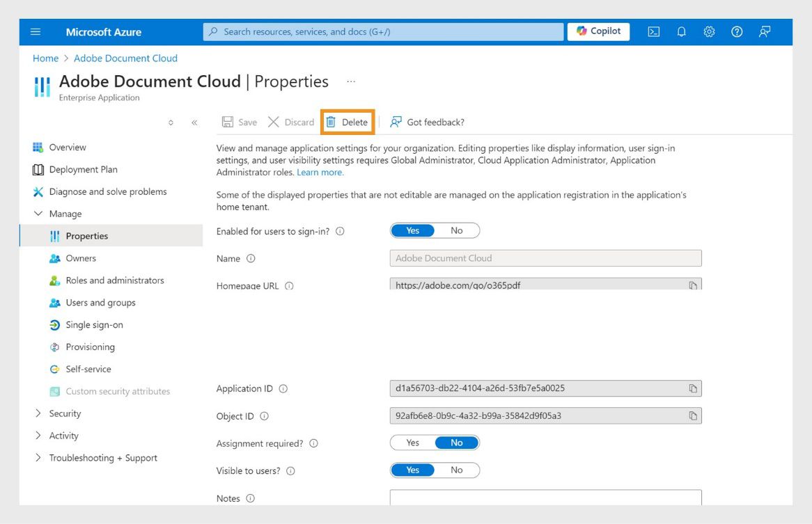
Task: Set 'Visible to users' to No
Action: [x=457, y=470]
